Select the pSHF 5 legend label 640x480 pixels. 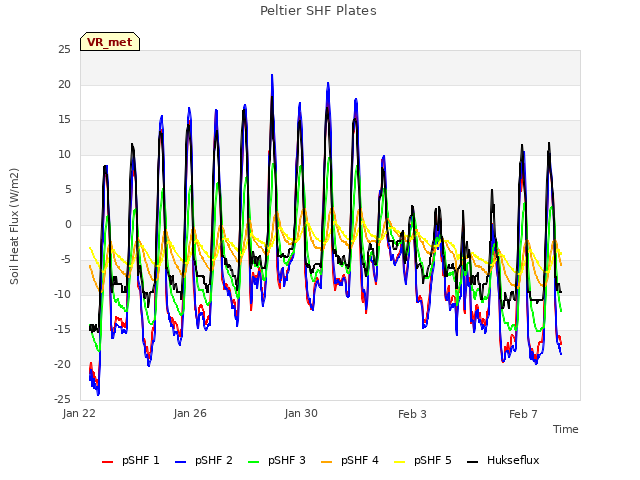(433, 460)
